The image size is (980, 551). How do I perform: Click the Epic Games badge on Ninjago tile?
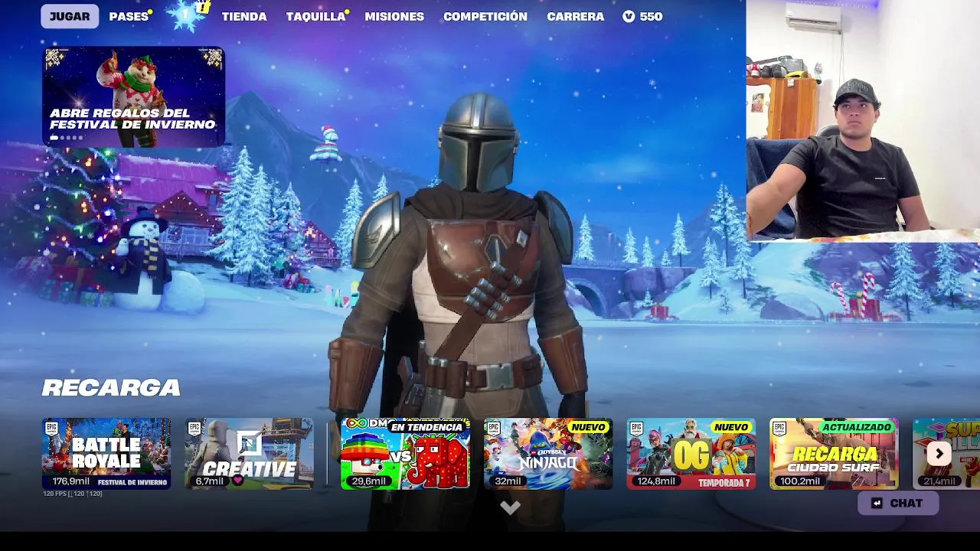click(x=493, y=428)
